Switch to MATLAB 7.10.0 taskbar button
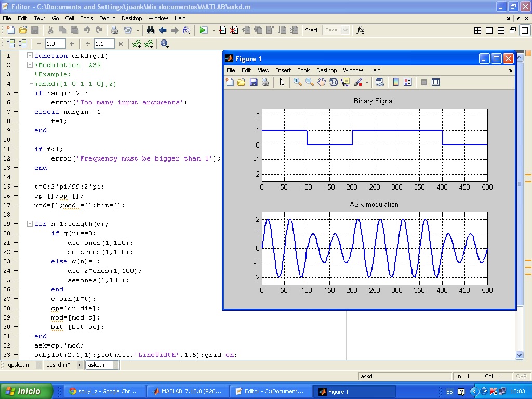Image resolution: width=532 pixels, height=399 pixels. 187,391
